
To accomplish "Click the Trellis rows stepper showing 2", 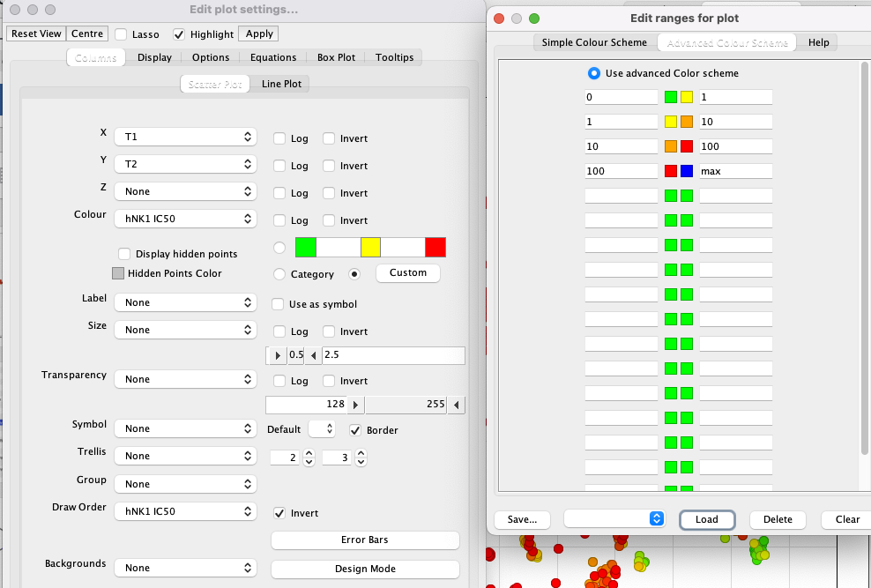I will pos(309,458).
